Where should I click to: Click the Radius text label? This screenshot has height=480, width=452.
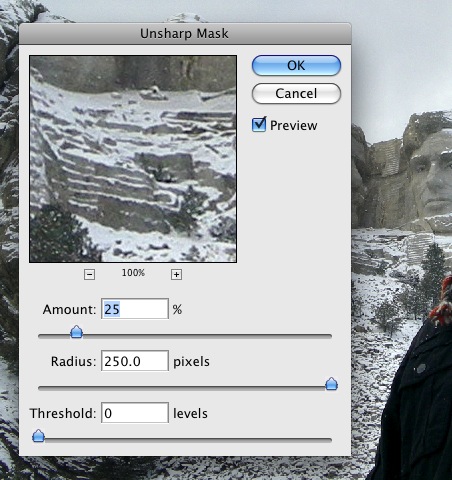[73, 361]
